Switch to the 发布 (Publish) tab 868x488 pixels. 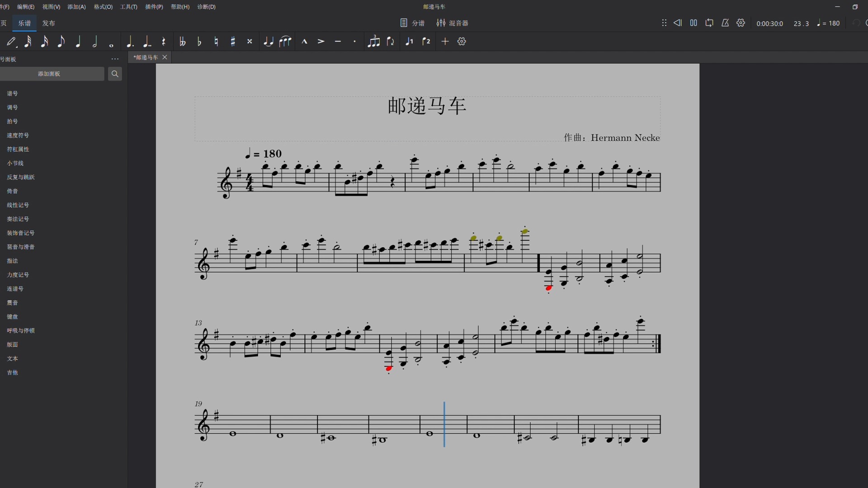(48, 23)
